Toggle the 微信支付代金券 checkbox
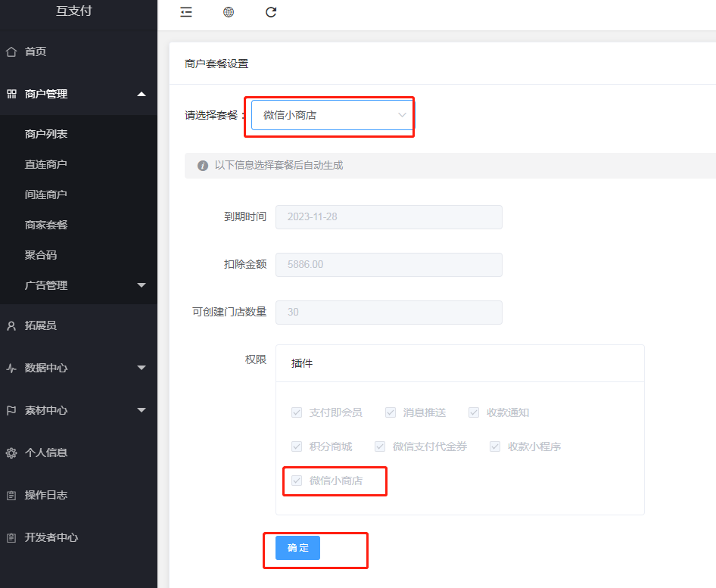The image size is (716, 588). [380, 446]
